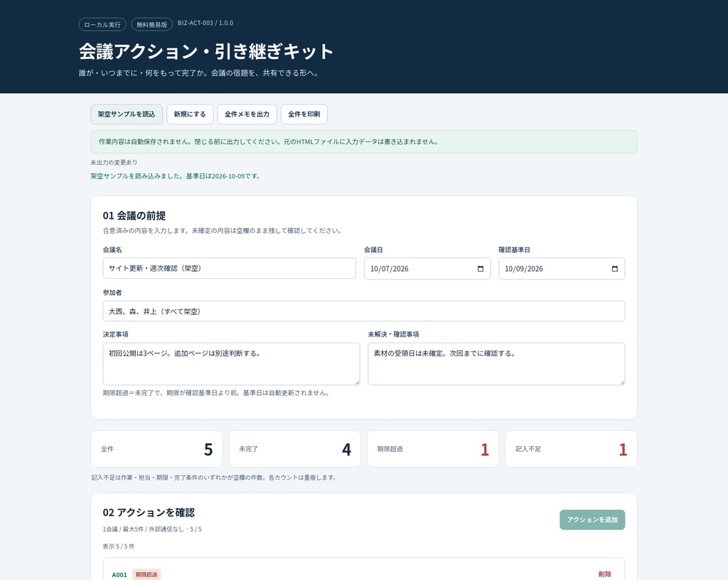
Task: Click the 未出力の変更あり status text
Action: point(114,162)
